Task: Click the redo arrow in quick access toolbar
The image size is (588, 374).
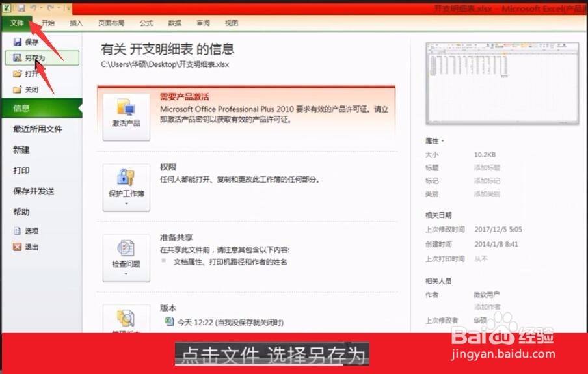Action: (x=51, y=8)
